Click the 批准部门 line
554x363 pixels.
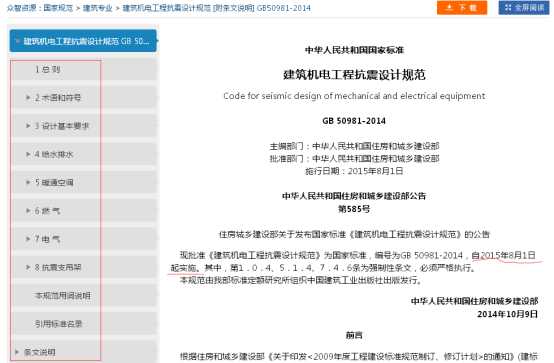[354, 159]
